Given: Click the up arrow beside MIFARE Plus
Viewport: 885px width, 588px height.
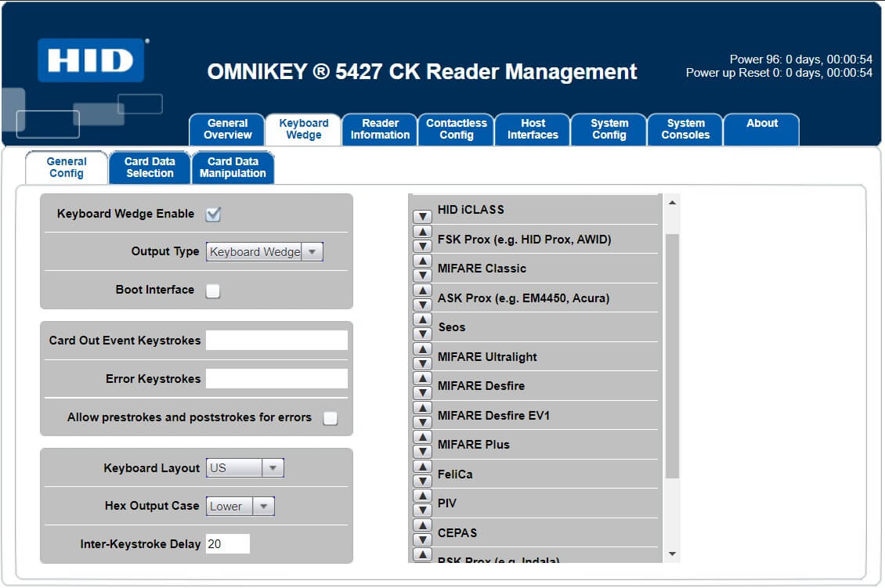Looking at the screenshot, I should (x=423, y=437).
